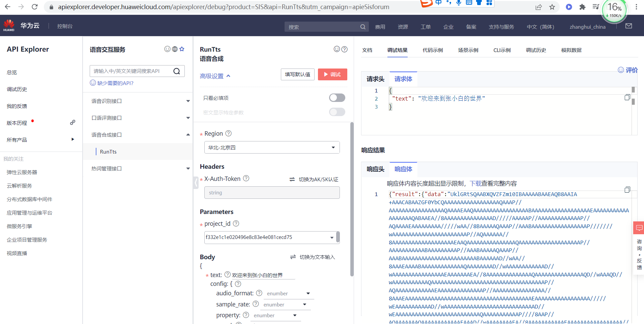Image resolution: width=644 pixels, height=324 pixels.
Task: Show help for the Region field
Action: (229, 133)
